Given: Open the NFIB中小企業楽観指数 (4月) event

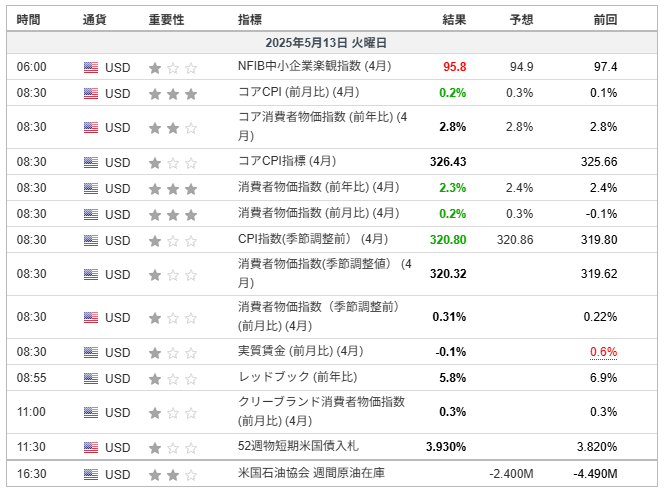Looking at the screenshot, I should pos(314,67).
